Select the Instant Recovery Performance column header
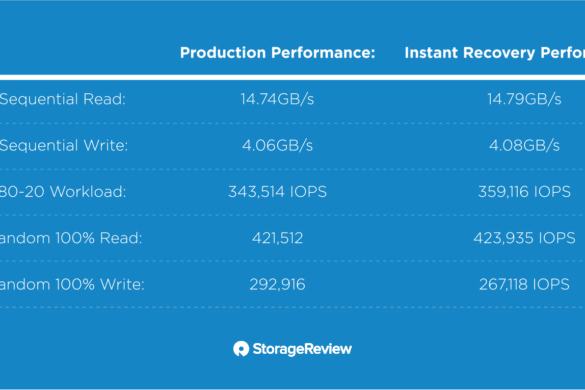 coord(495,53)
